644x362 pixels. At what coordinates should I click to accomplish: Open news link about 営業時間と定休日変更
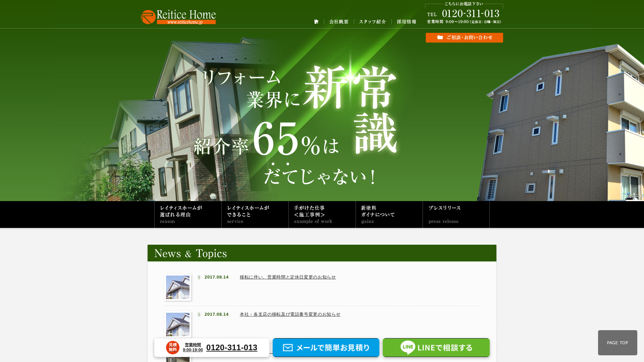click(288, 277)
